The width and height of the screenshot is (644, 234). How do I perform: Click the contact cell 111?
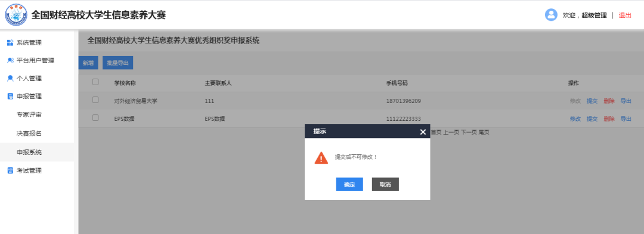click(x=209, y=101)
